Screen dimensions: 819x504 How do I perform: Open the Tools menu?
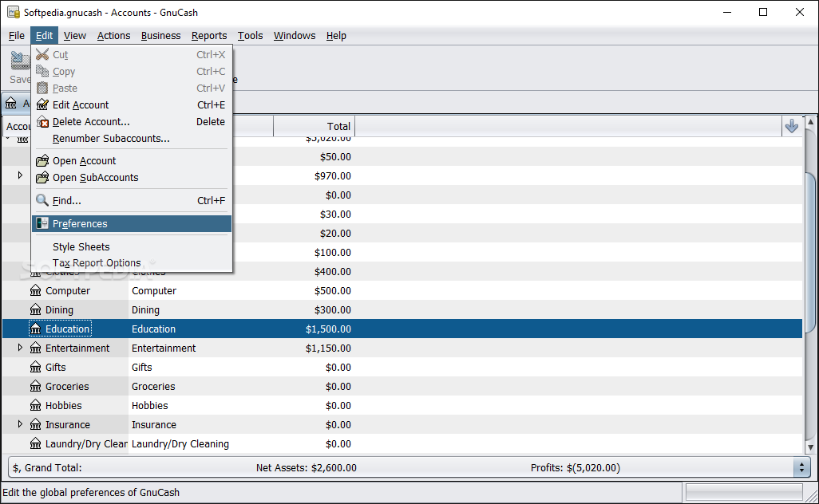250,35
